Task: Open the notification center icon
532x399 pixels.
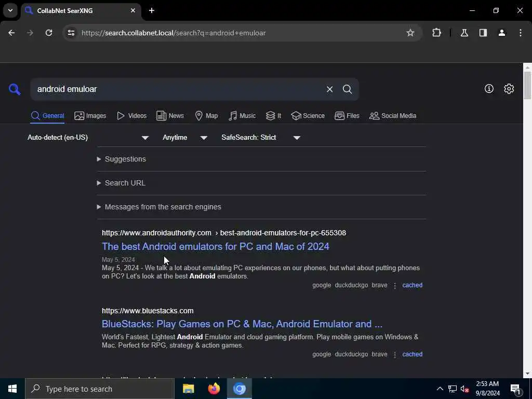Action: click(515, 389)
